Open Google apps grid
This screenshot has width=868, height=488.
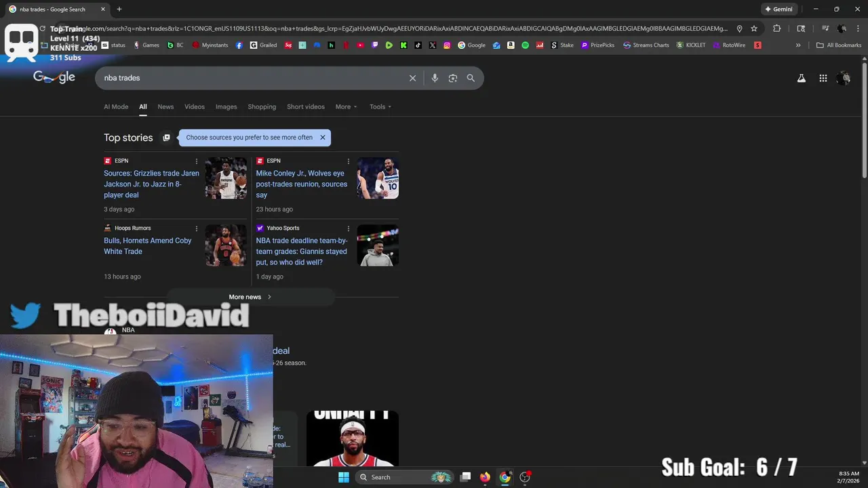point(823,78)
